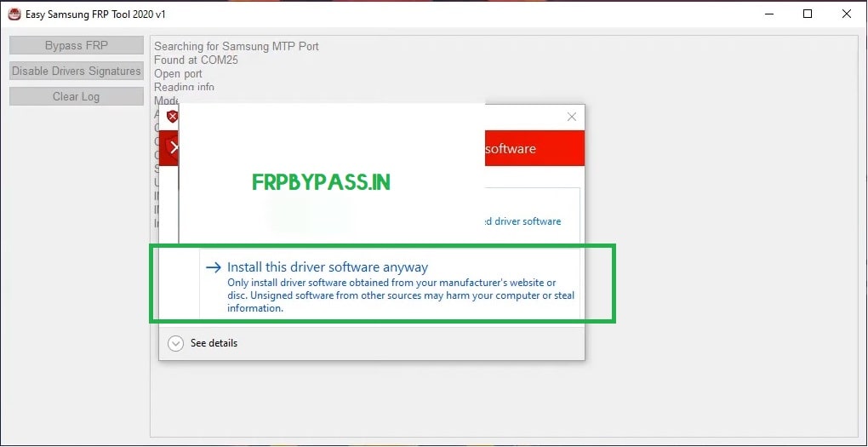The width and height of the screenshot is (868, 447).
Task: Choose Install this driver software anyway
Action: point(391,287)
